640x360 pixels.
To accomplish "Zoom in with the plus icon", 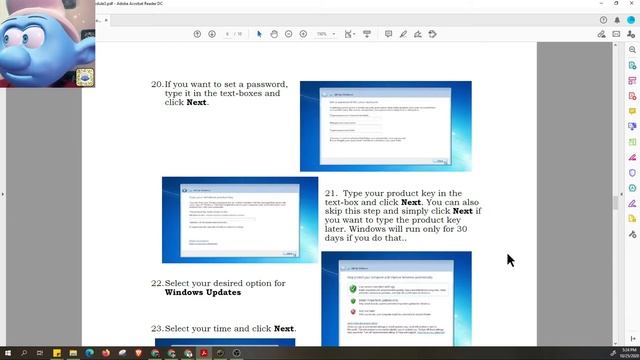I will (x=303, y=34).
